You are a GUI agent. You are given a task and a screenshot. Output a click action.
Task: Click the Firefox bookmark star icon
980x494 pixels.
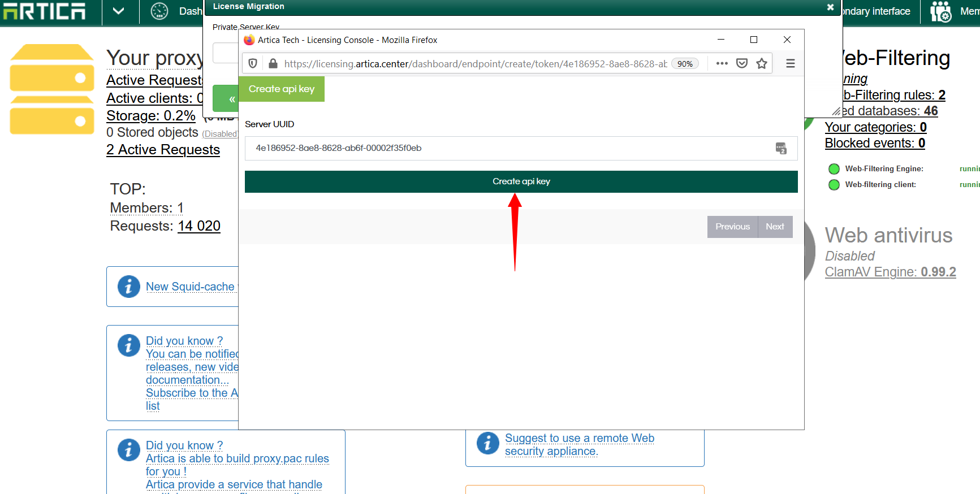coord(762,63)
